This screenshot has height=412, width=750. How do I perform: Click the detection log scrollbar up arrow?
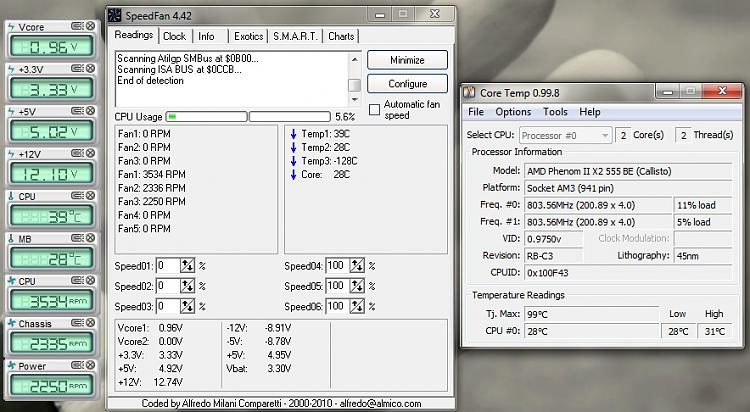[x=354, y=59]
